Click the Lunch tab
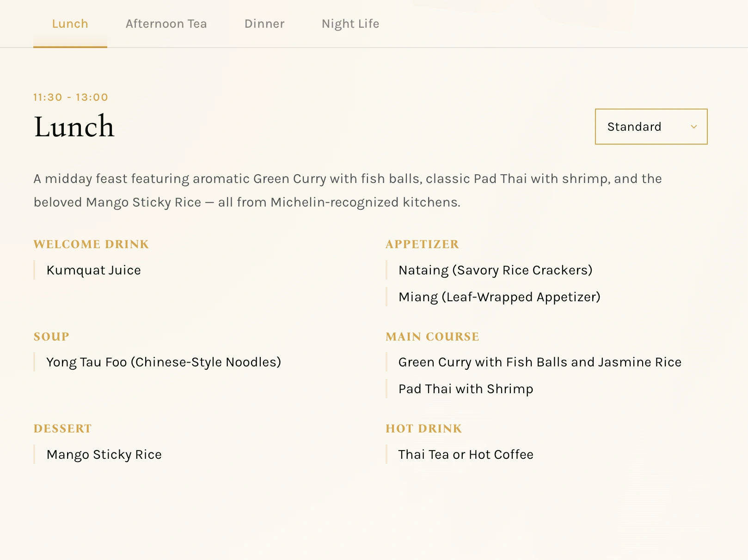Image resolution: width=748 pixels, height=560 pixels. [x=70, y=24]
